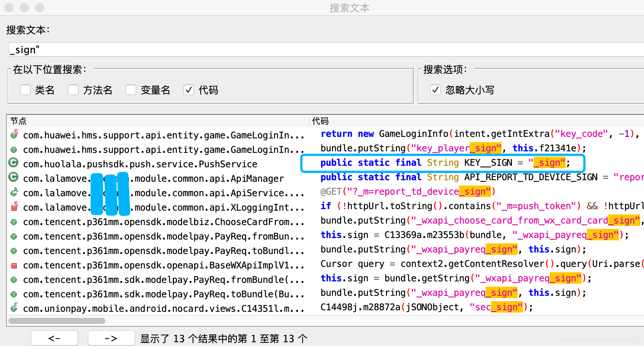Click the green icon beside ChooseCardFrom row

14,222
